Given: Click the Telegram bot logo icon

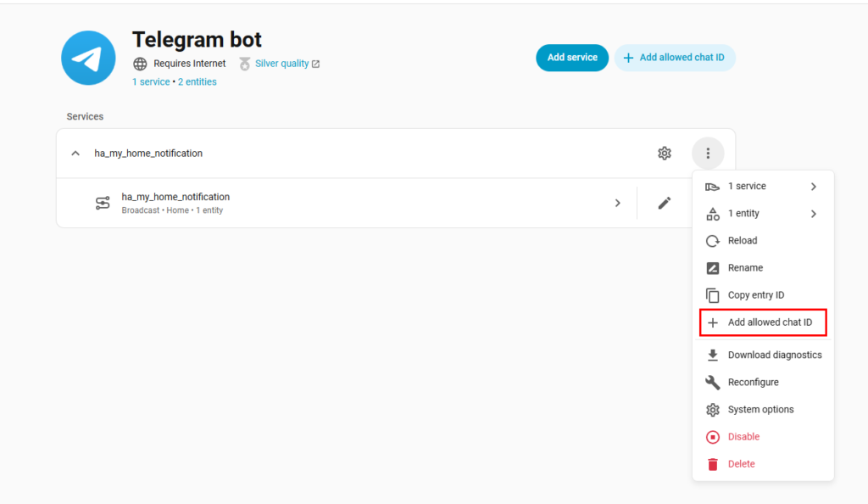Looking at the screenshot, I should click(88, 58).
